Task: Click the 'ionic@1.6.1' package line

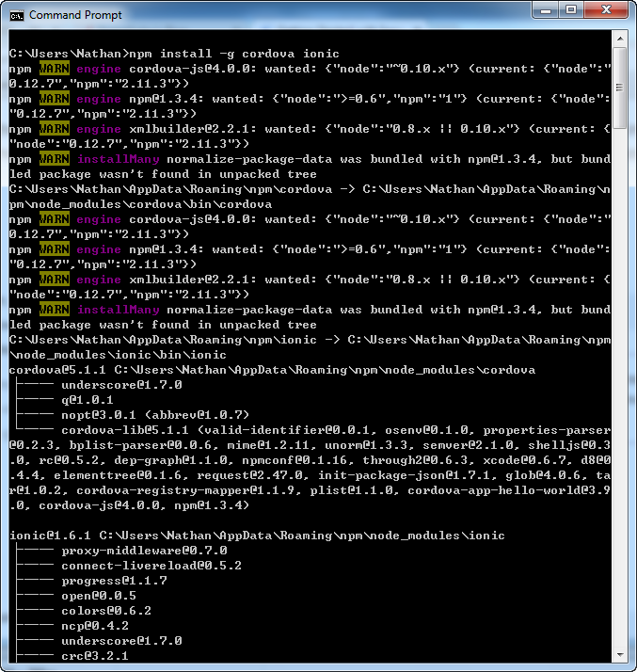Action: [257, 536]
